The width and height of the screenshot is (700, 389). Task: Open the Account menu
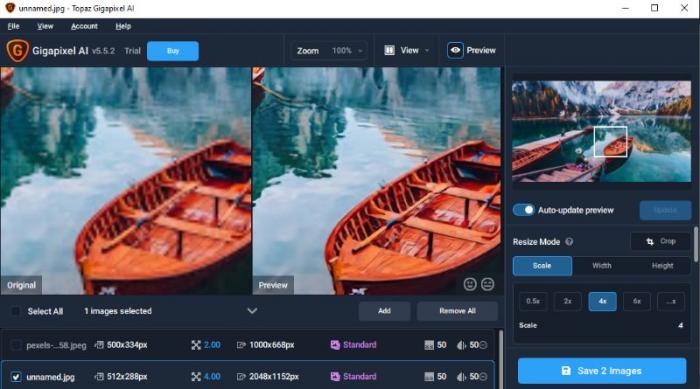pyautogui.click(x=84, y=26)
